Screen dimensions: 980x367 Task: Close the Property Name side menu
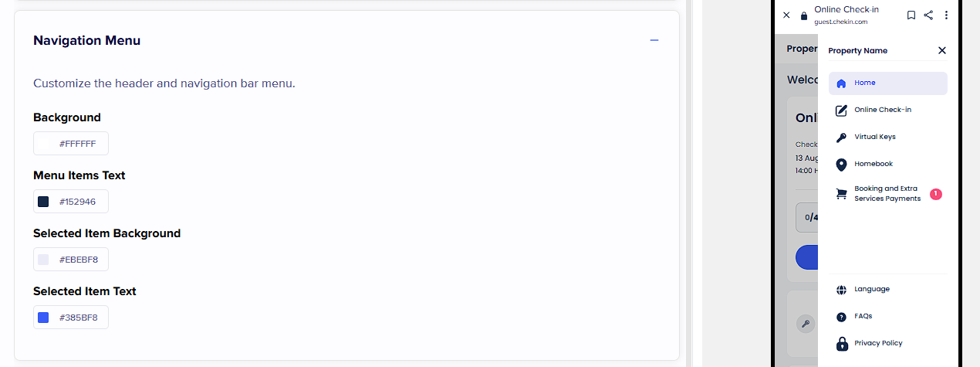(x=941, y=50)
